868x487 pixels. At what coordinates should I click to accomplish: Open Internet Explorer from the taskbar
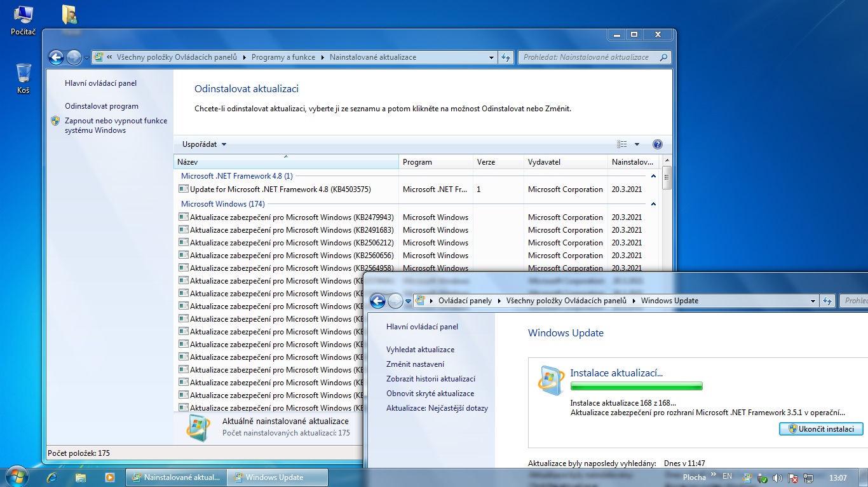[51, 477]
